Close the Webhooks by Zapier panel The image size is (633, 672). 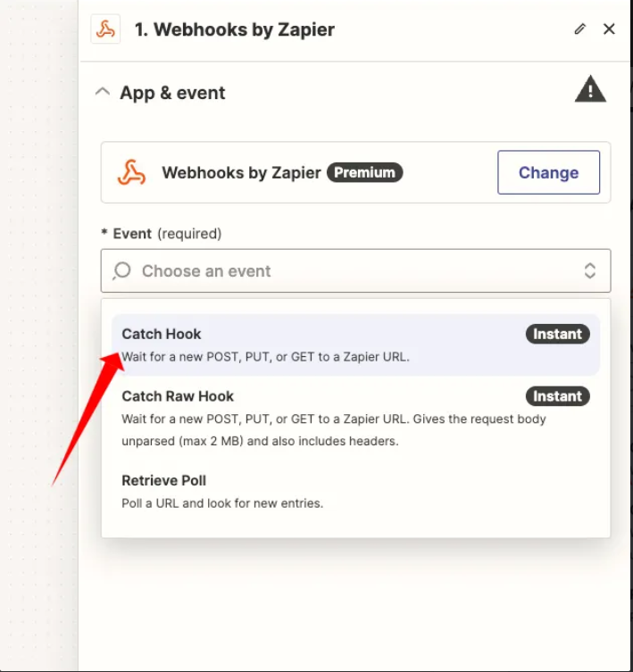(x=609, y=29)
